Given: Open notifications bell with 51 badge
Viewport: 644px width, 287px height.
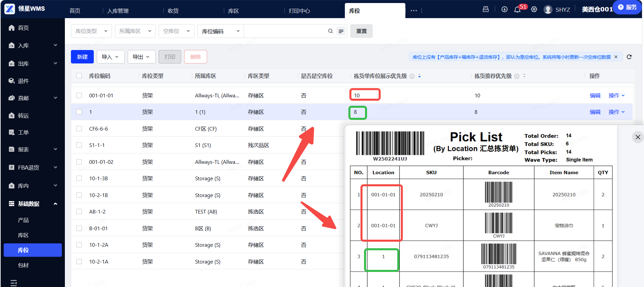Looking at the screenshot, I should click(x=518, y=9).
